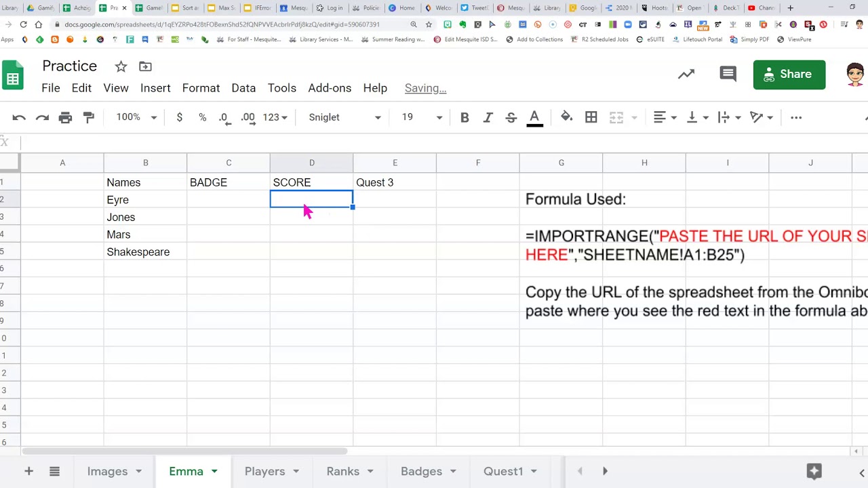
Task: Click the Sheets home logo
Action: (13, 75)
